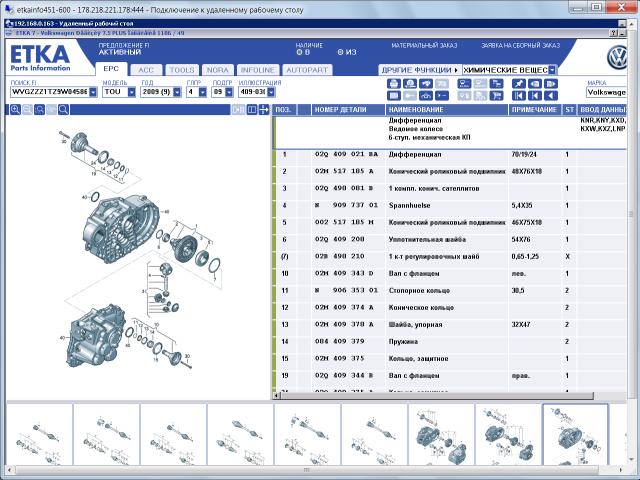Screen dimensions: 640x480
Task: Click the МАРКА field showing Volkswagen
Action: tap(606, 93)
